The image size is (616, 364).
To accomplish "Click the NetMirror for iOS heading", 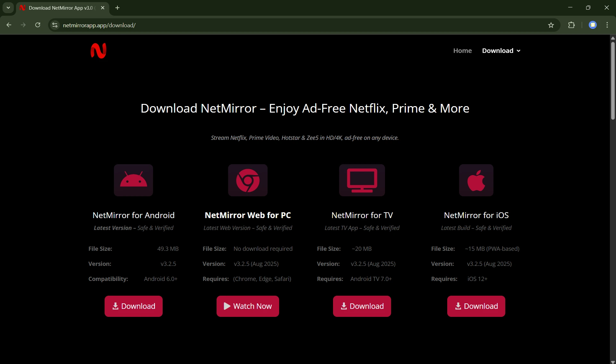I will click(x=476, y=215).
